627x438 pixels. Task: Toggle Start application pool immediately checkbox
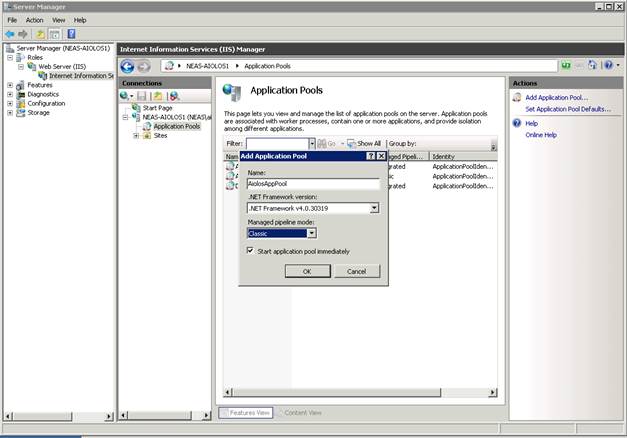point(250,250)
